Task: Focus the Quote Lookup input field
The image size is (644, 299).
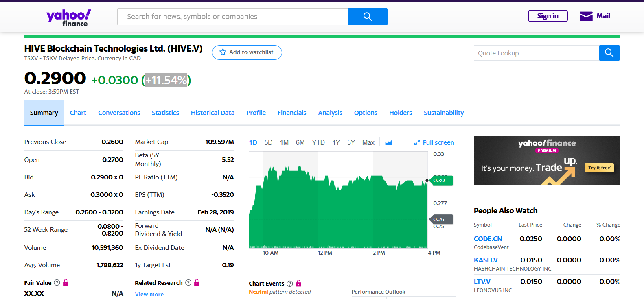Action: tap(536, 53)
